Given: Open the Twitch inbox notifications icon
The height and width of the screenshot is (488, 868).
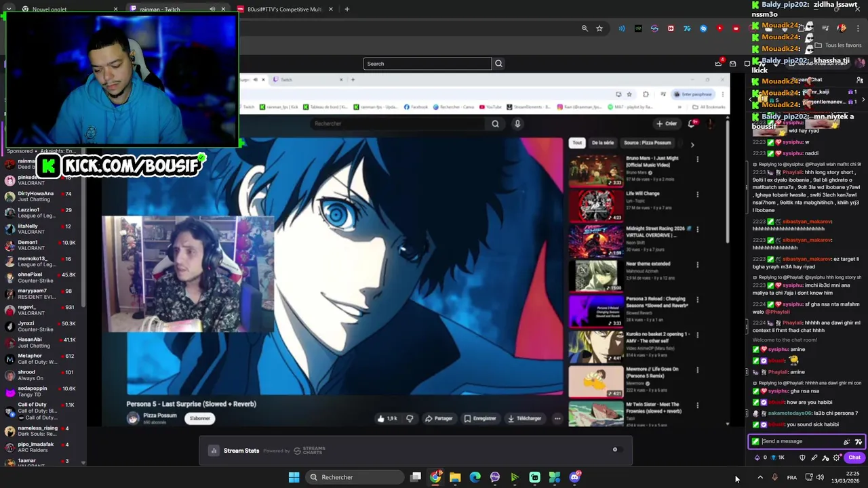Looking at the screenshot, I should click(x=733, y=64).
